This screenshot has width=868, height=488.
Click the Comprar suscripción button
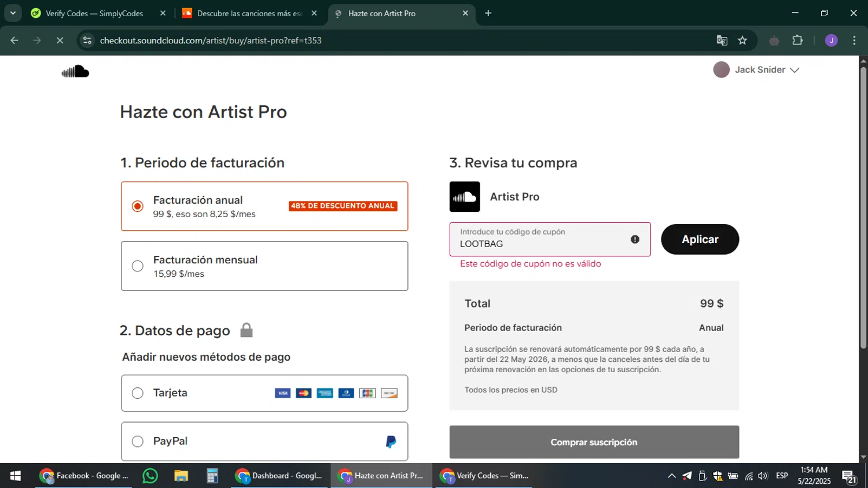point(594,442)
